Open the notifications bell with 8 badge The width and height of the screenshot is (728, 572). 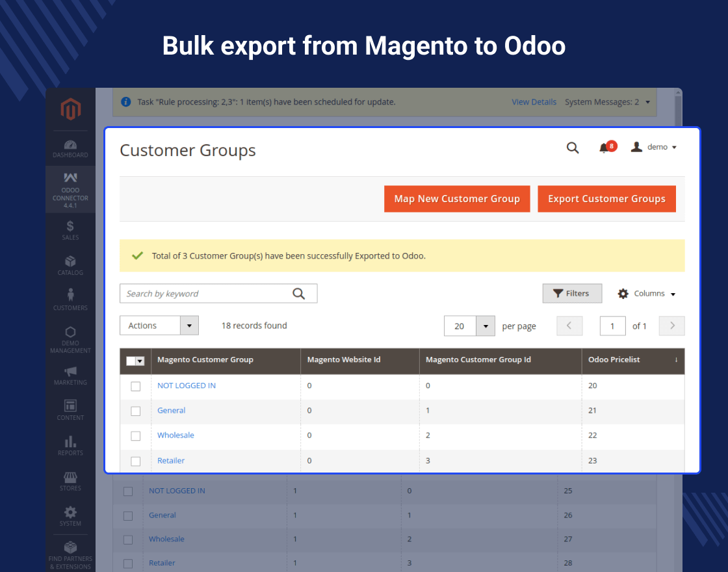pyautogui.click(x=607, y=147)
